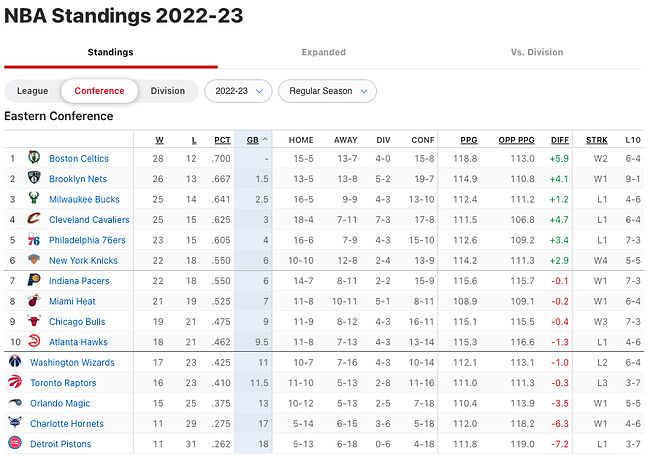Click the Atlanta Hawks logo icon
Screen dimensions: 650x456
click(x=34, y=341)
